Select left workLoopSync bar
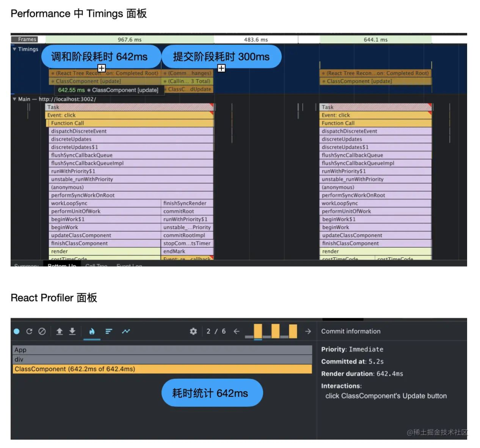The width and height of the screenshot is (480, 448). point(105,203)
